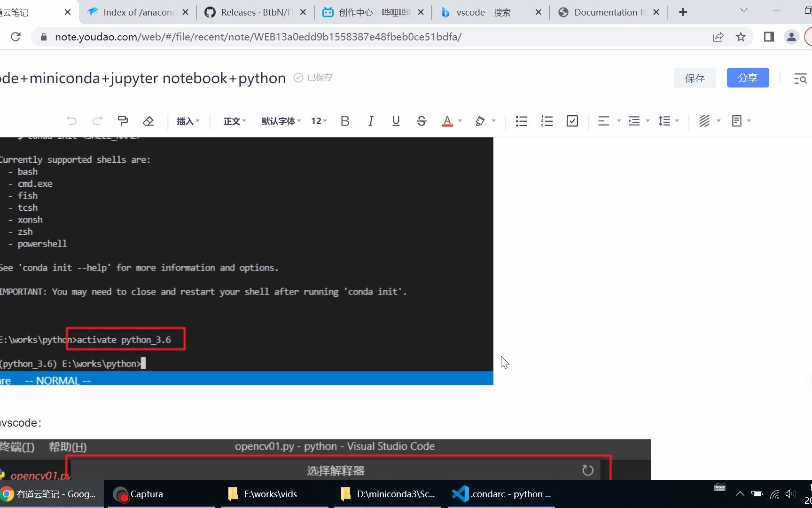This screenshot has height=508, width=812.
Task: Redo the last edit
Action: point(97,121)
